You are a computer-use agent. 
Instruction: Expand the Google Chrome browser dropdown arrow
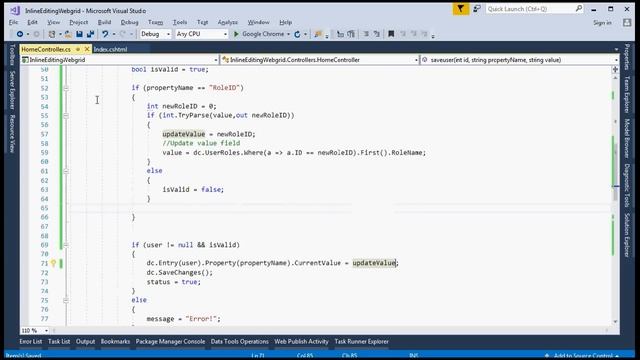tap(288, 34)
